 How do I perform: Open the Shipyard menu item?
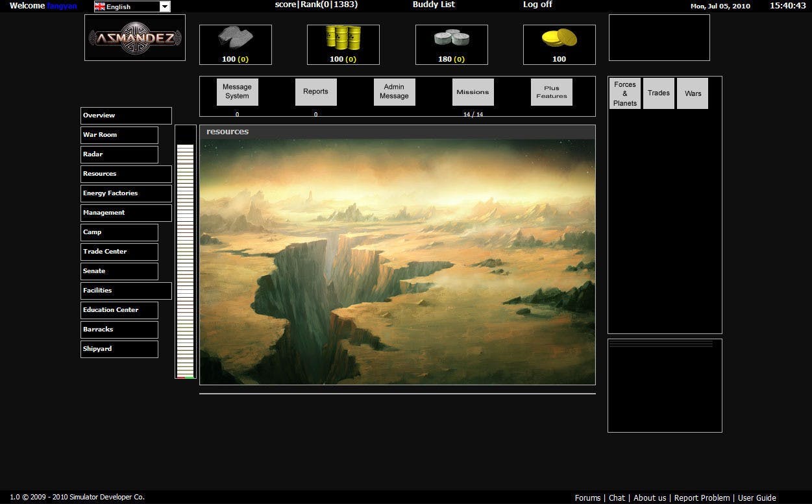[119, 349]
